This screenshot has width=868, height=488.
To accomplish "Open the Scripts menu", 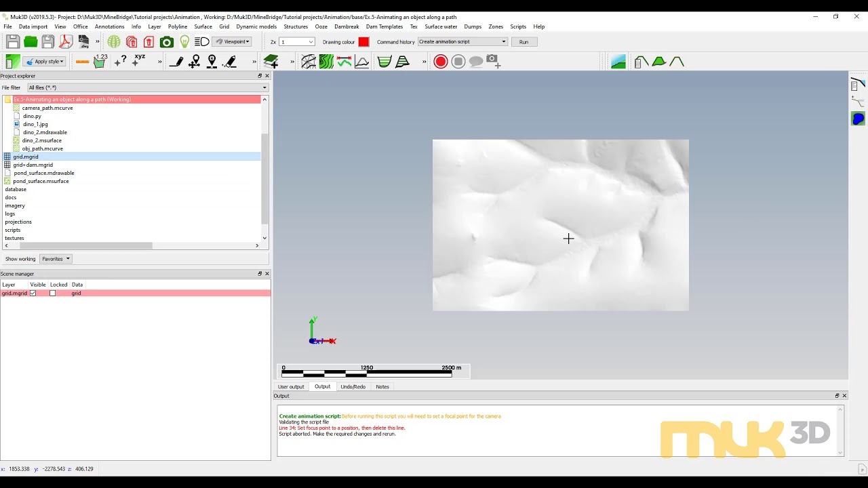I will [518, 26].
